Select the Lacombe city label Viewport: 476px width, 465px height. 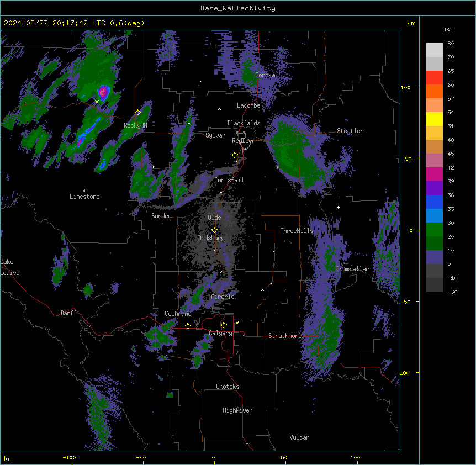point(248,105)
